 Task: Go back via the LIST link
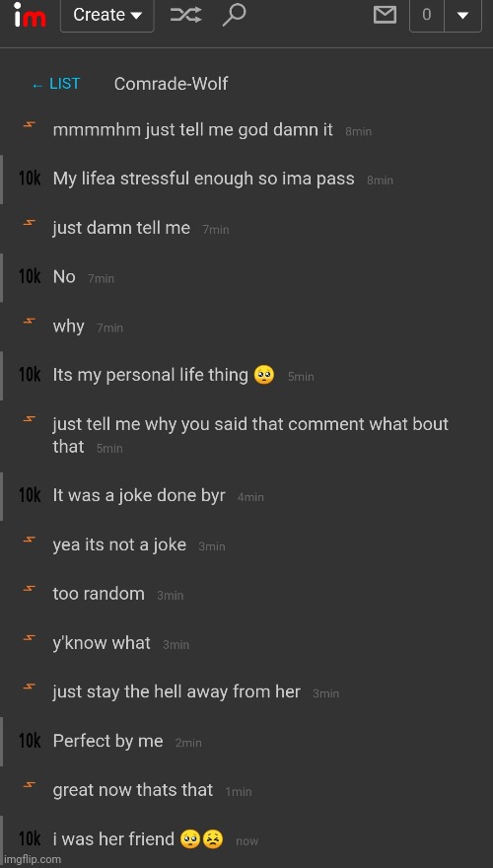56,84
